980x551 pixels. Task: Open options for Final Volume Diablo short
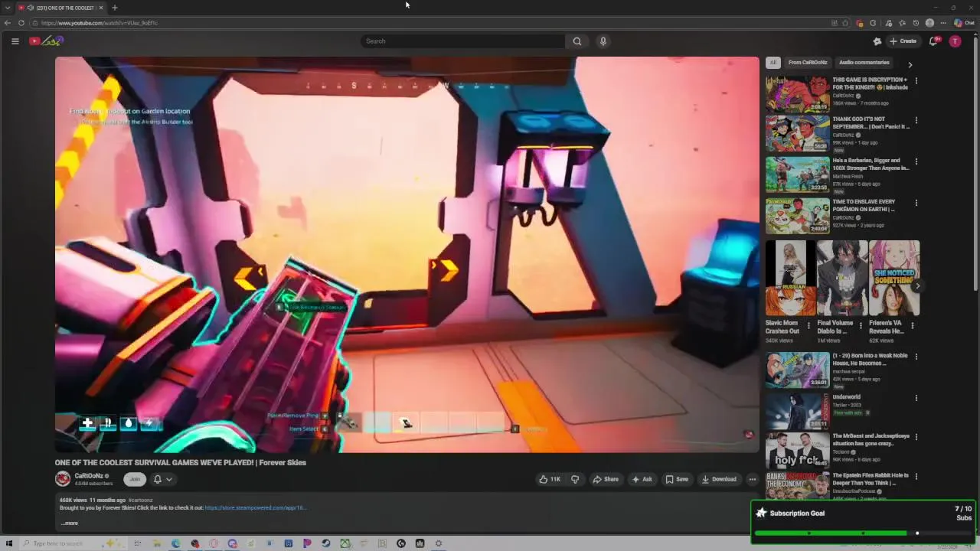point(861,324)
